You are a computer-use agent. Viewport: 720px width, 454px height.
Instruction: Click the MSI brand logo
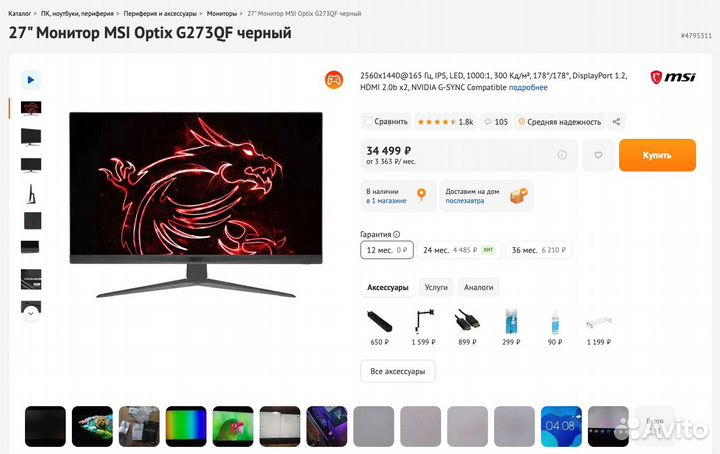coord(673,77)
